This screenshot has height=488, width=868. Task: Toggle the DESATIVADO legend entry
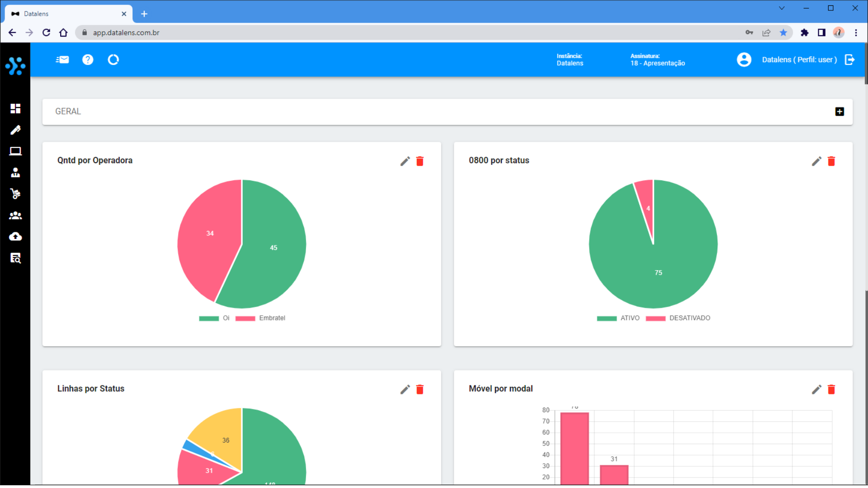pos(678,318)
